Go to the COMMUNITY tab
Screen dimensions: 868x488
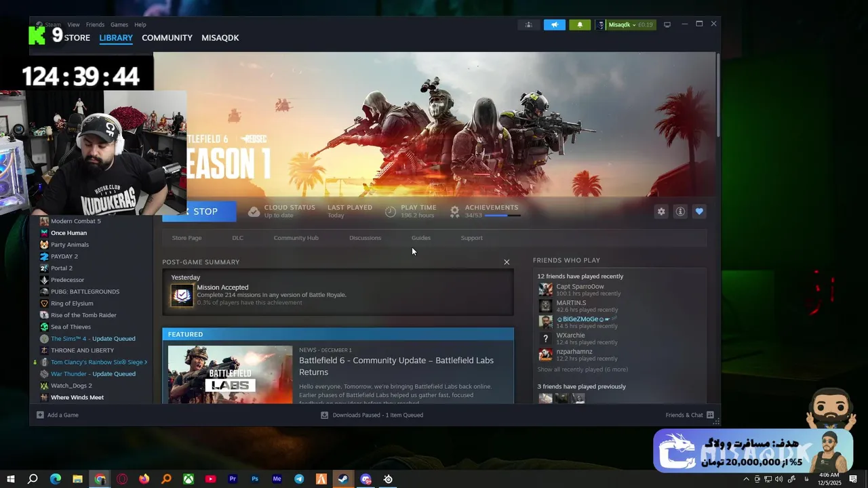167,38
